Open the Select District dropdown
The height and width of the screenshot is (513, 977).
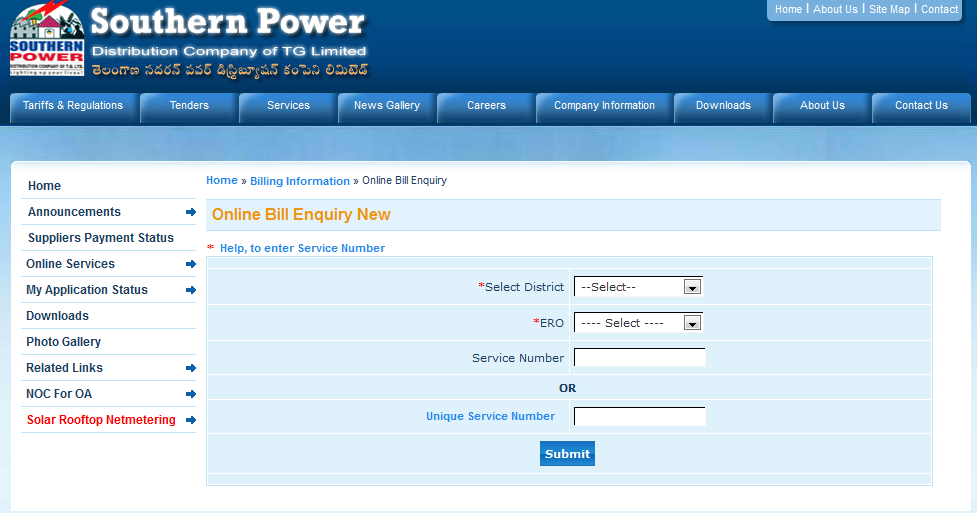(x=638, y=287)
